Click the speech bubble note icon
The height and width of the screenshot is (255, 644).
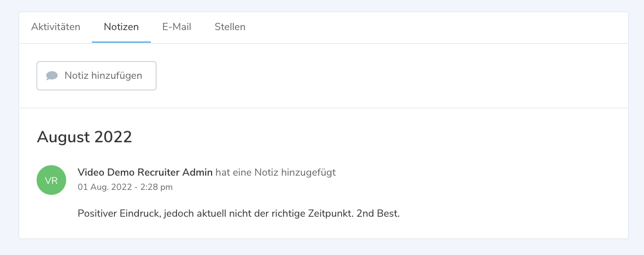coord(52,76)
